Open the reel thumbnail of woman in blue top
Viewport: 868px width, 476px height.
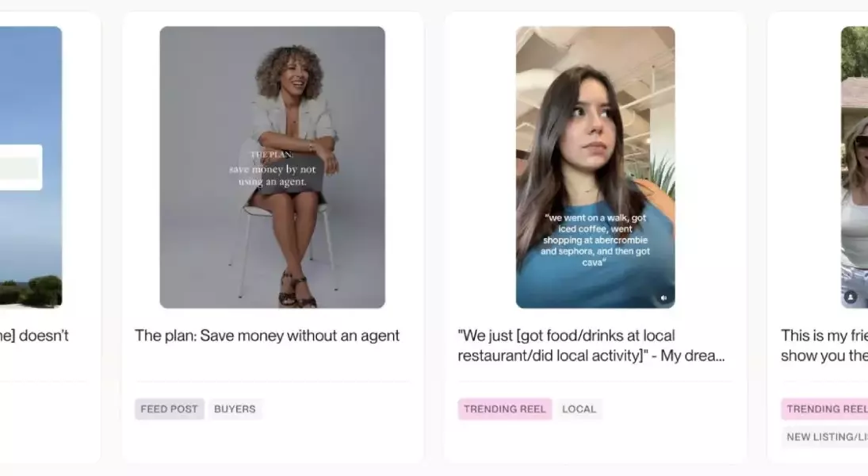595,167
